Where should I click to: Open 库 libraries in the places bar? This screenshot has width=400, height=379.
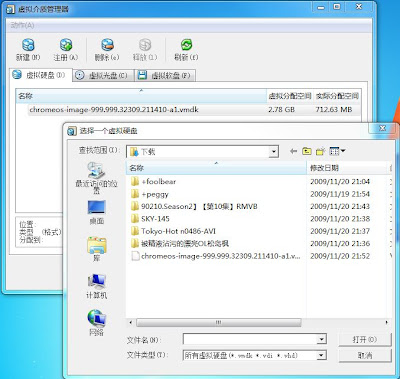click(x=96, y=249)
